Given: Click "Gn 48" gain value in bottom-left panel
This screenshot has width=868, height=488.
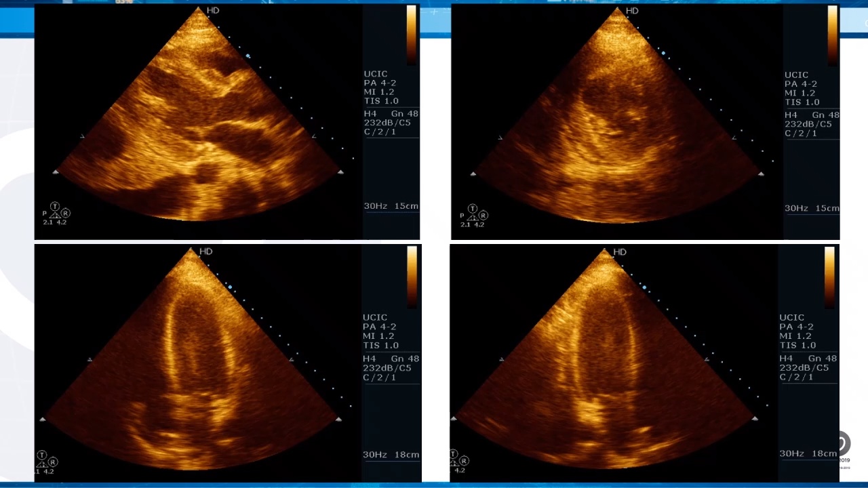Looking at the screenshot, I should [x=405, y=359].
